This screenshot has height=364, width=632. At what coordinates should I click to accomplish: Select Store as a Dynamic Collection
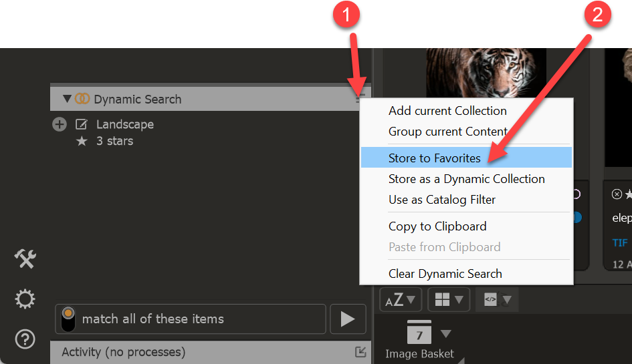[466, 179]
